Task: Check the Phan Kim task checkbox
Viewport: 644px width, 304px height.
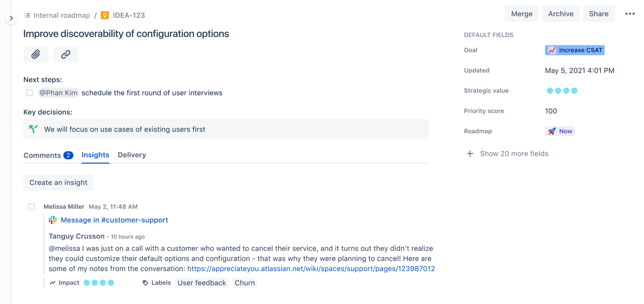Action: coord(29,93)
